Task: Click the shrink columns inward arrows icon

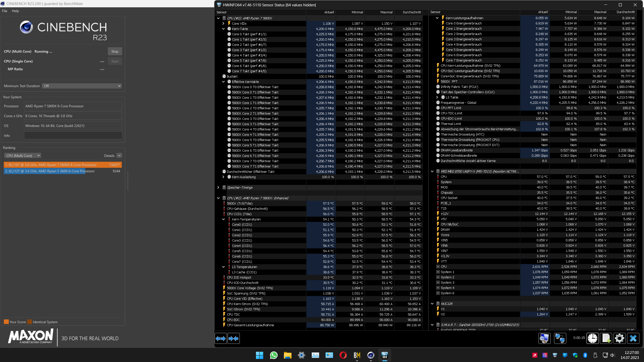Action: [x=233, y=338]
